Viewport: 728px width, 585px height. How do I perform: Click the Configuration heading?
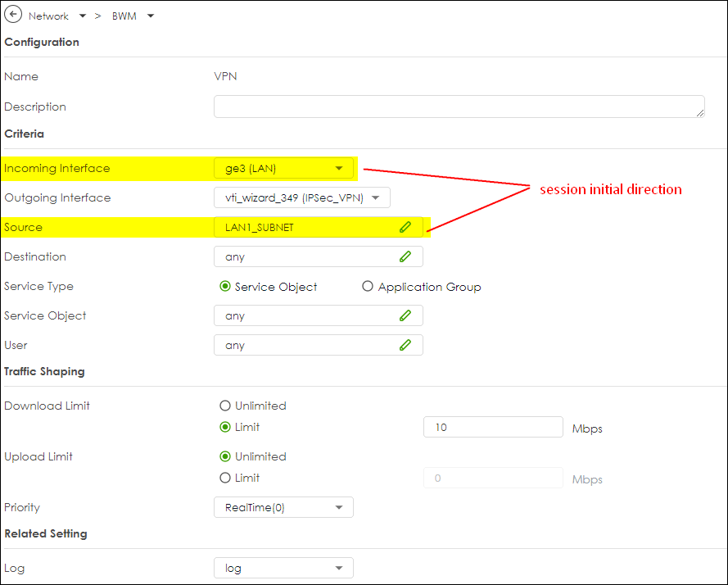point(42,42)
